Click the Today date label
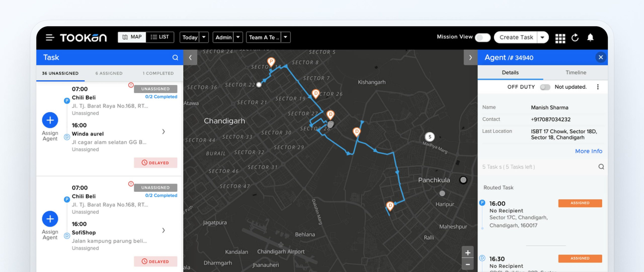The width and height of the screenshot is (644, 272). click(190, 37)
